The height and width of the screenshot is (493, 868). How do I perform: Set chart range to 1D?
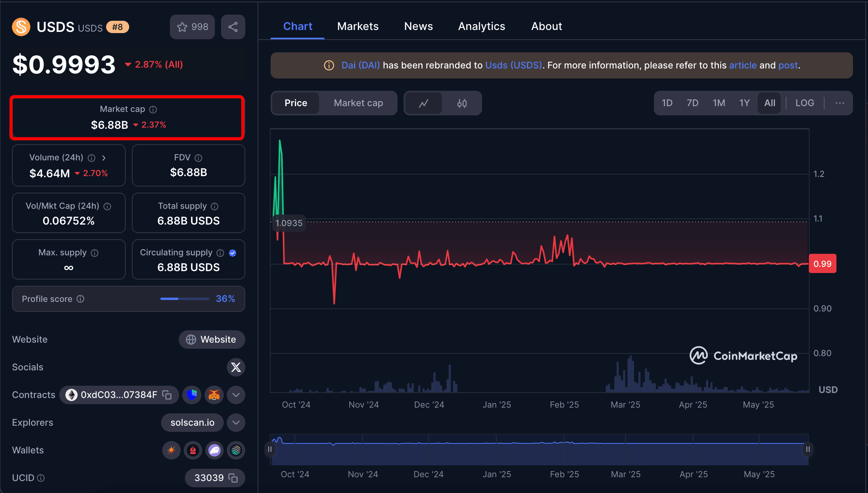tap(667, 103)
